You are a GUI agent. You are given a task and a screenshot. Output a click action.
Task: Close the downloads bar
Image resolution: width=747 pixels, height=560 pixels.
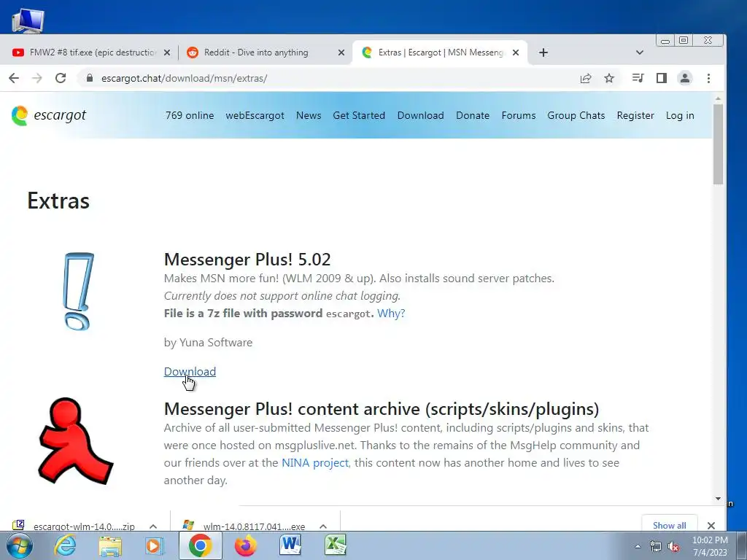pyautogui.click(x=711, y=525)
